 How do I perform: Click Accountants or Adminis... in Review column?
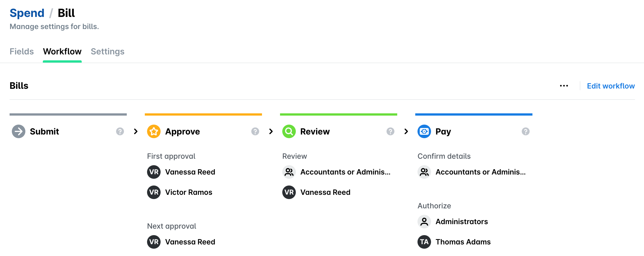[x=345, y=172]
